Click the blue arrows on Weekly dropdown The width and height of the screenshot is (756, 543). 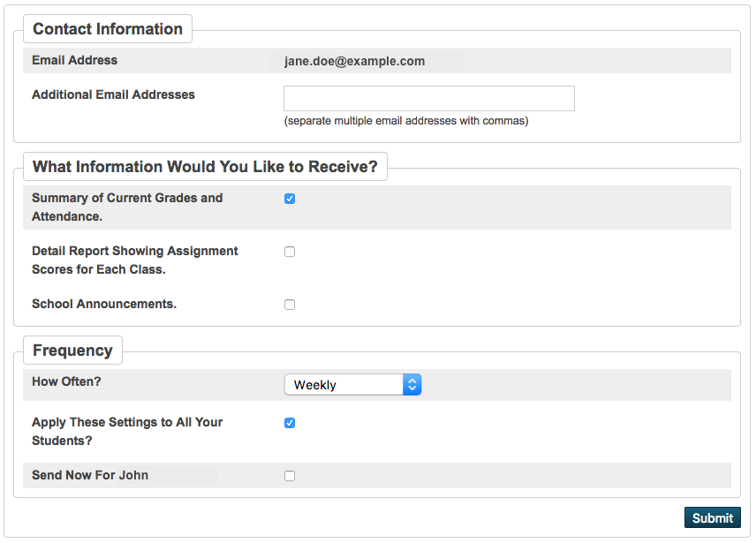[412, 385]
